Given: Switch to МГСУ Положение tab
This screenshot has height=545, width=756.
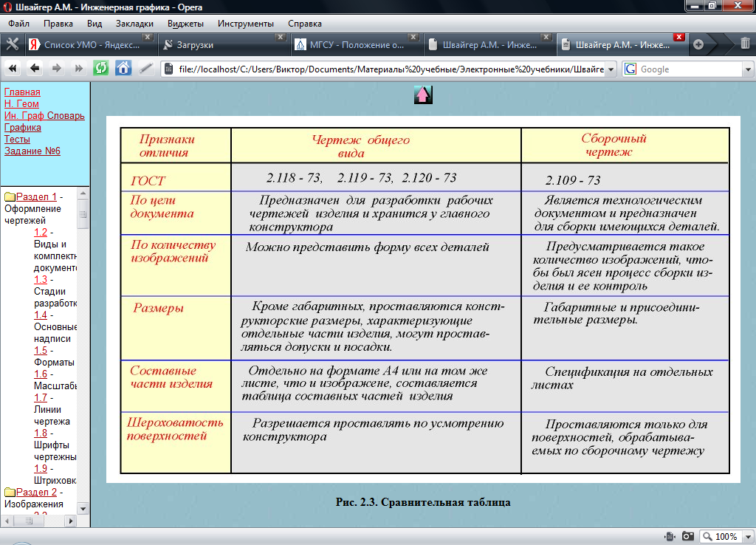Looking at the screenshot, I should click(356, 45).
